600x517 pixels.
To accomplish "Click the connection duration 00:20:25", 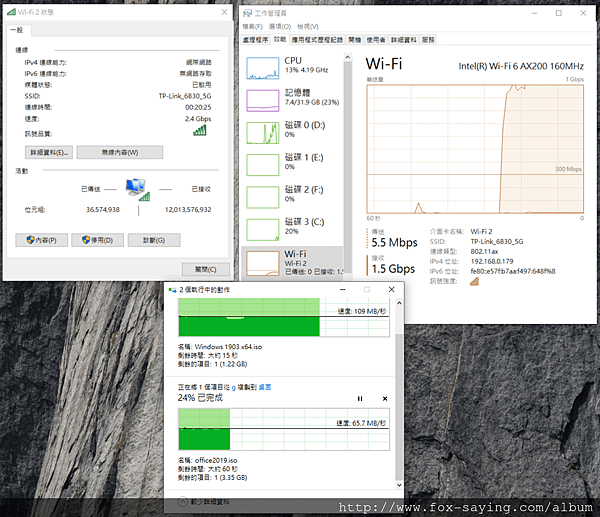I will tap(198, 108).
